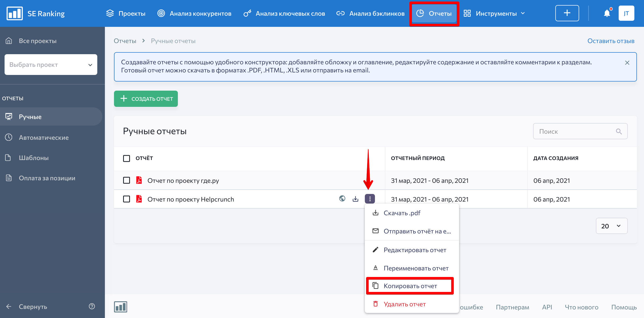Collapse the sidebar with Свернуть
The height and width of the screenshot is (318, 644).
click(26, 307)
